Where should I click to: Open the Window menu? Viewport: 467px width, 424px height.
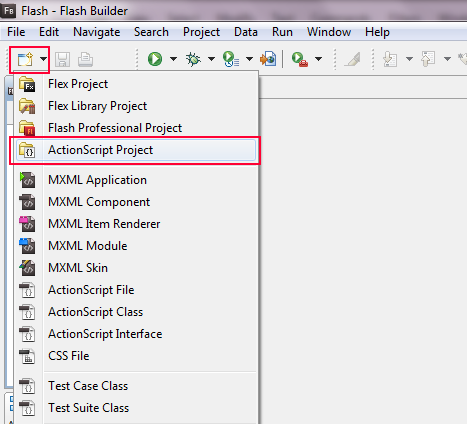[x=329, y=32]
